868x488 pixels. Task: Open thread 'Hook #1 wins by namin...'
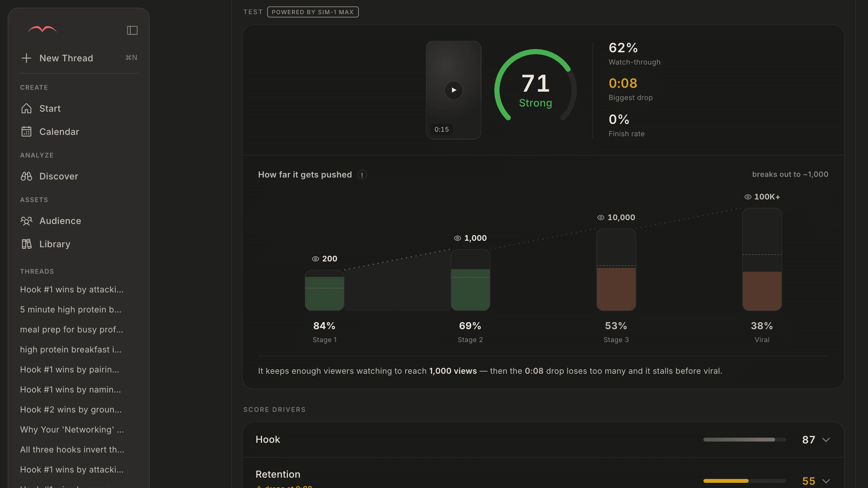coord(70,389)
